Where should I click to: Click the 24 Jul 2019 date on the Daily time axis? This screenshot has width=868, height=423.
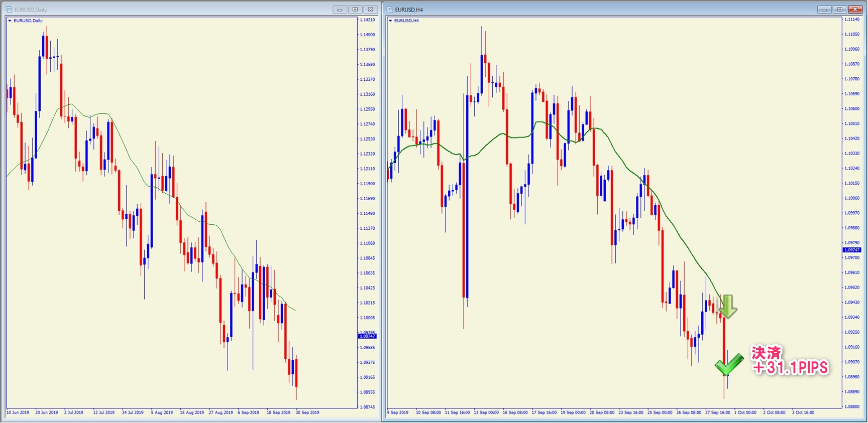click(133, 412)
